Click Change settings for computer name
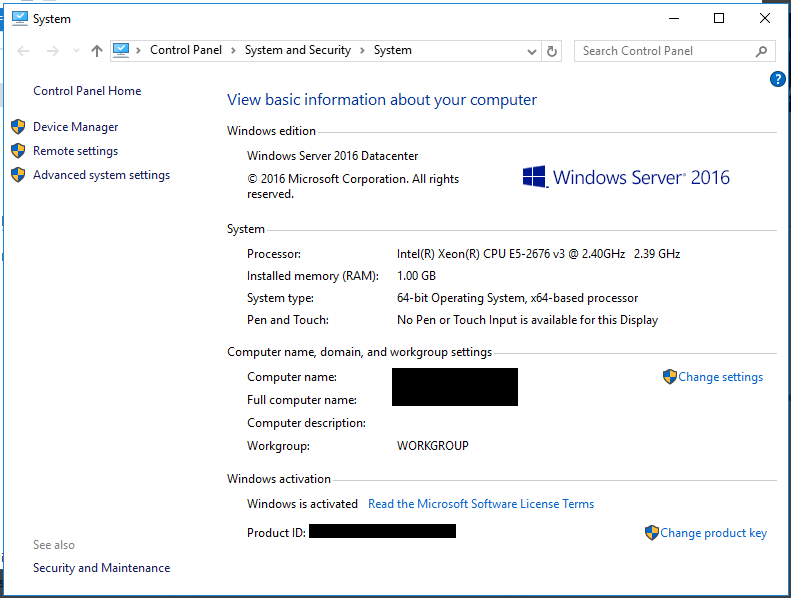Screen dimensions: 791x598 [x=720, y=377]
